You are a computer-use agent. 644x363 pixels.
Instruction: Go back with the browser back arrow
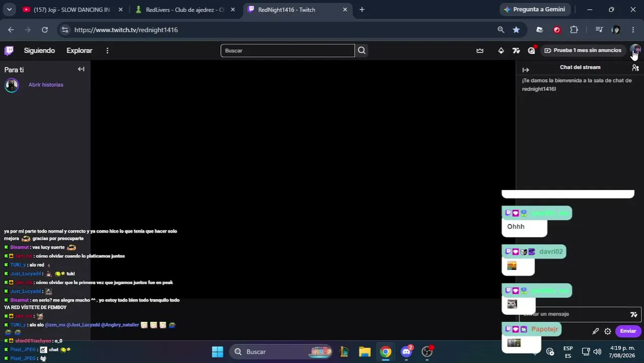pyautogui.click(x=11, y=30)
